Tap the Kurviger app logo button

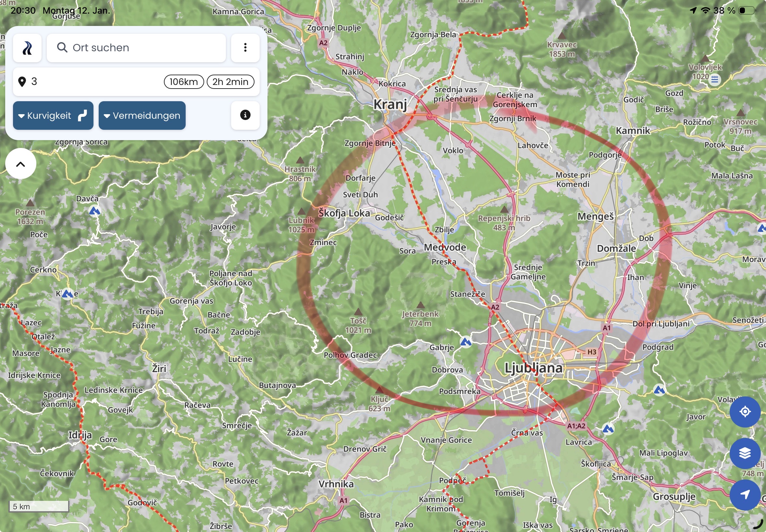[27, 48]
